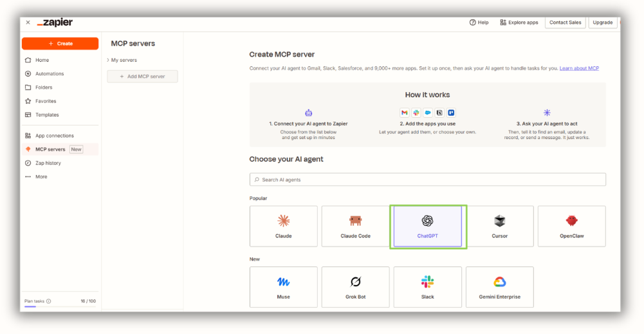
Task: Open App connections in the sidebar
Action: coord(60,136)
